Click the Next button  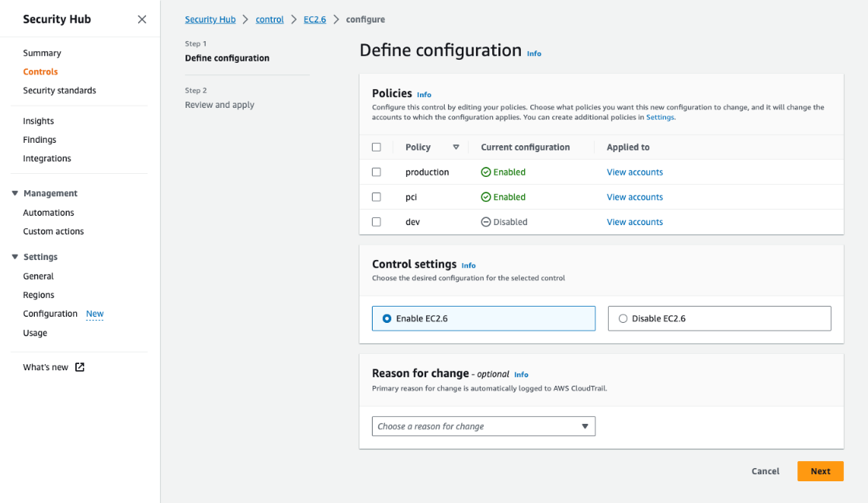tap(820, 470)
